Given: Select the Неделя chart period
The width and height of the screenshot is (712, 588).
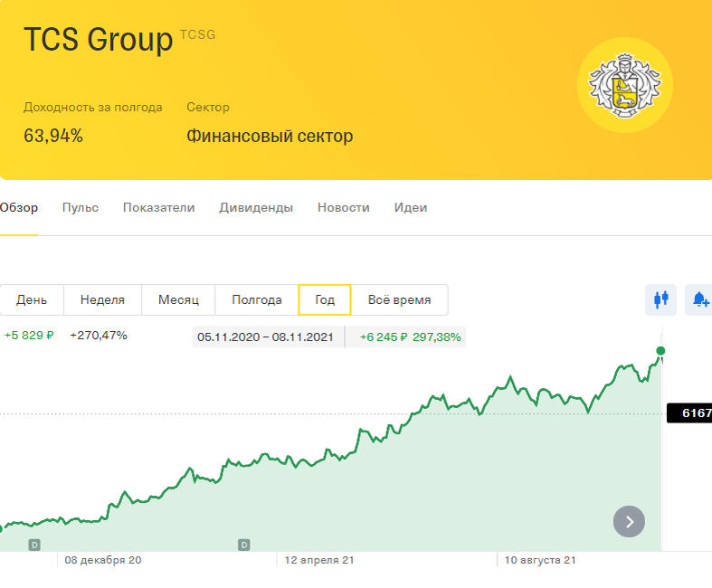Looking at the screenshot, I should (102, 299).
